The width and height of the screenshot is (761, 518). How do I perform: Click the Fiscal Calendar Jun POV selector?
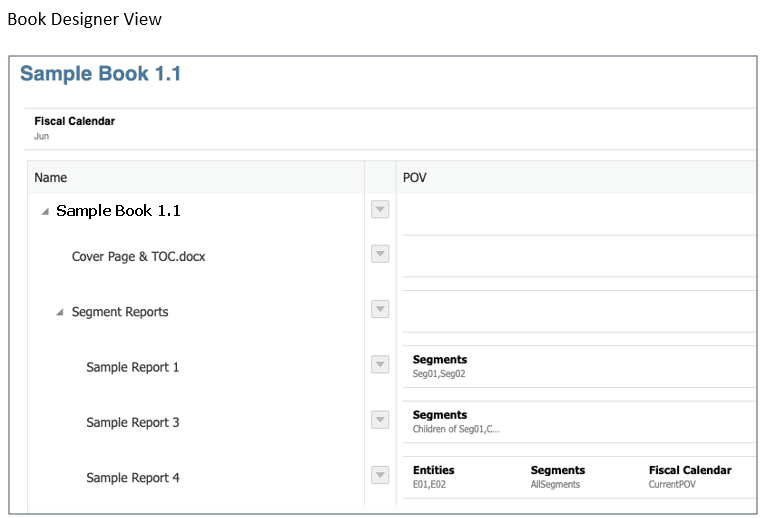(x=74, y=127)
